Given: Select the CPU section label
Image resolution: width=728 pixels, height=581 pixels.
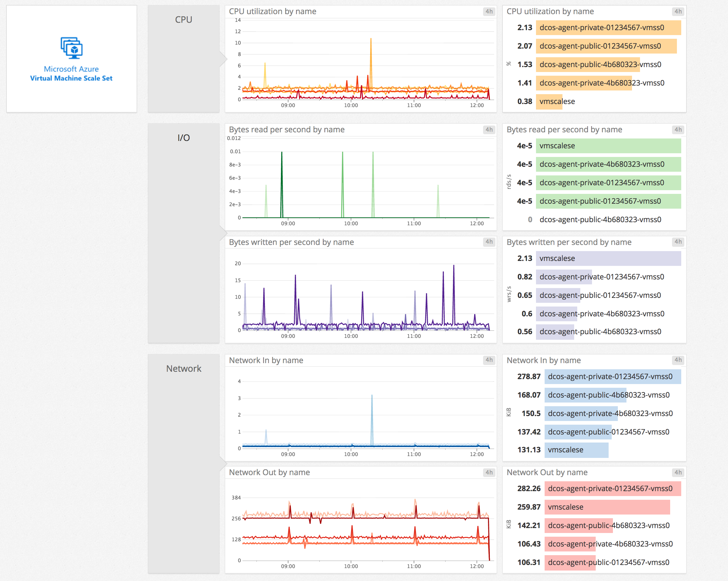Looking at the screenshot, I should [x=183, y=20].
